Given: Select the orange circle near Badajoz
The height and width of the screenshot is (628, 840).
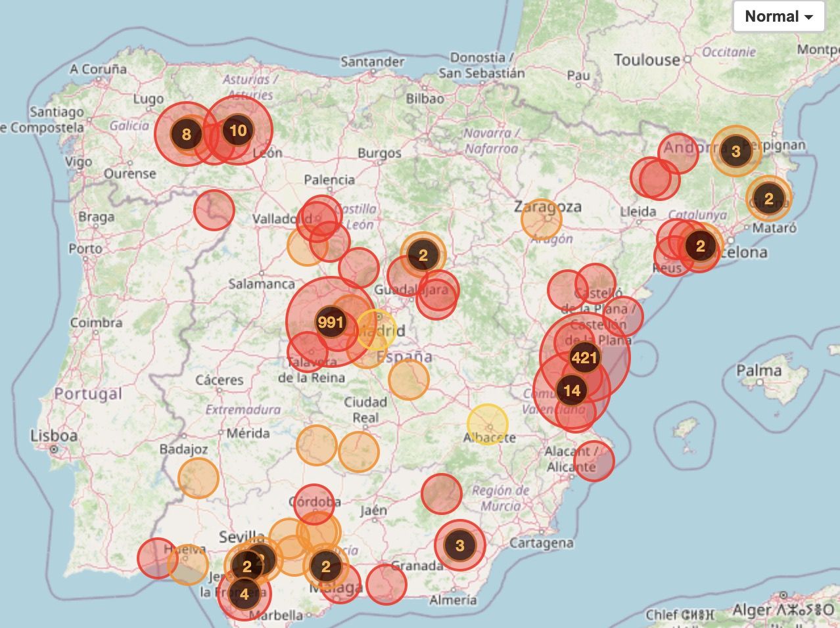Looking at the screenshot, I should coord(198,478).
